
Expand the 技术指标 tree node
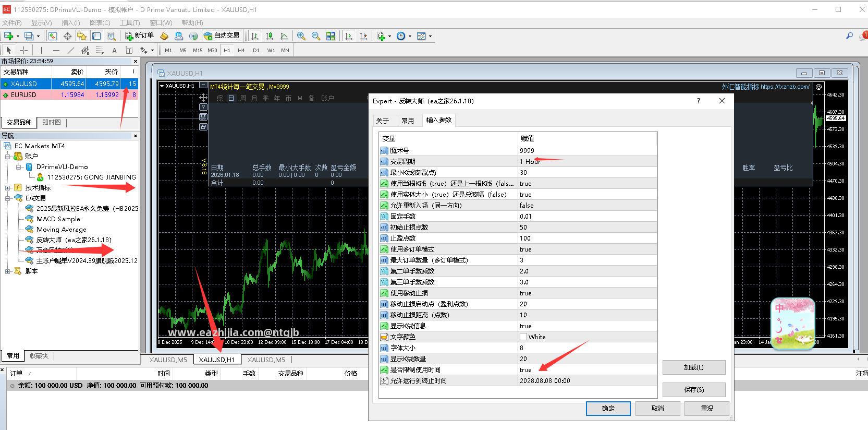coord(8,188)
